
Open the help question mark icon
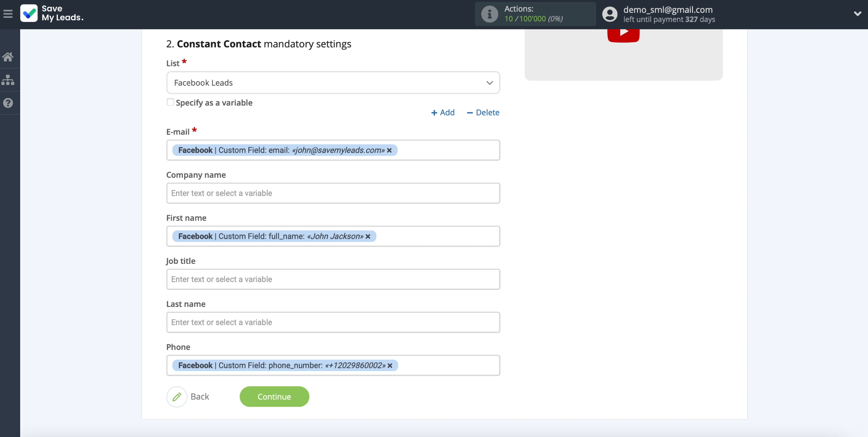pos(8,103)
